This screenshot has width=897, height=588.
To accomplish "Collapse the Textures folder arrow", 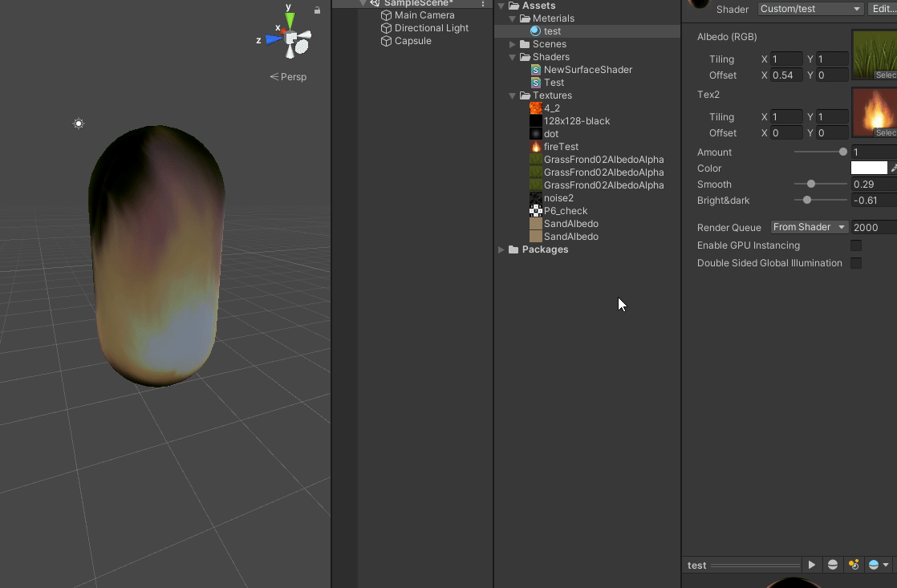I will [513, 95].
